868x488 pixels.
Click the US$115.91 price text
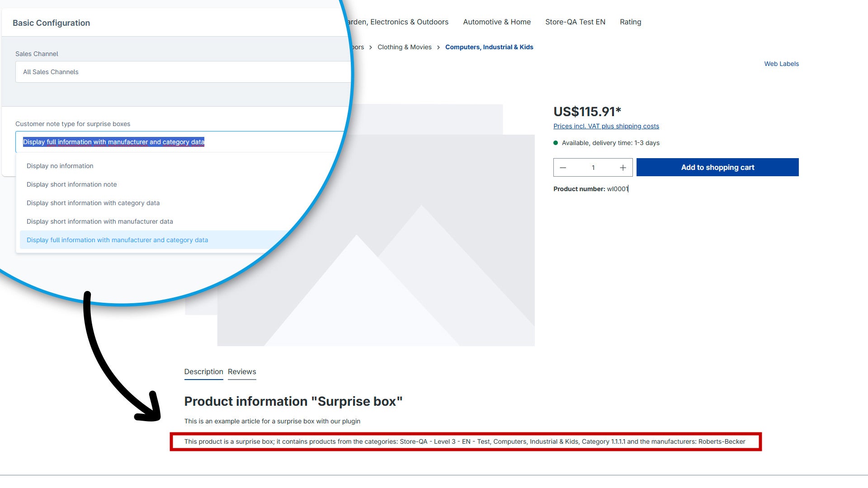tap(587, 112)
